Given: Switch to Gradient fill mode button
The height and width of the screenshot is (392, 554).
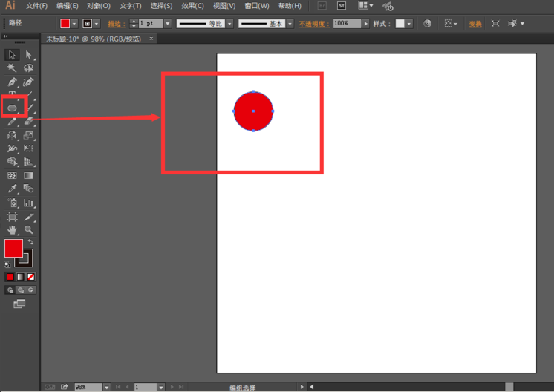Looking at the screenshot, I should pos(21,277).
